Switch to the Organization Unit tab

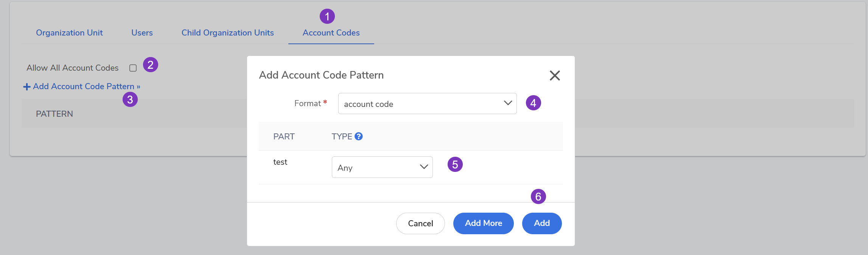click(69, 33)
